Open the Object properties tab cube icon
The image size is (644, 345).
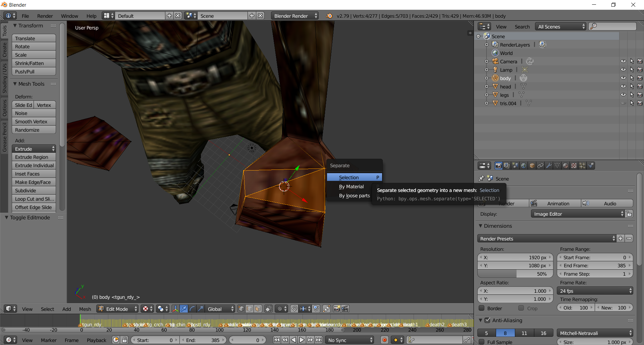(532, 166)
